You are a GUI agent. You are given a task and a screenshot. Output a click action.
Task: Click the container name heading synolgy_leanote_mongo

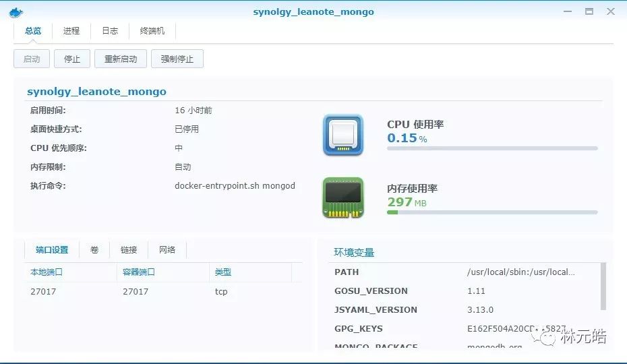pyautogui.click(x=97, y=92)
